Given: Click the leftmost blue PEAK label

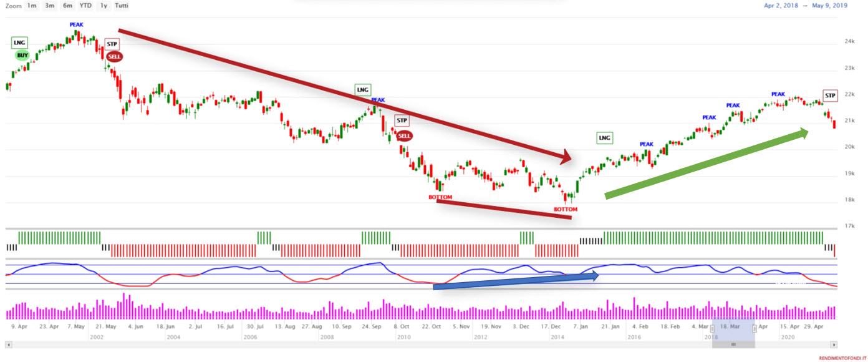Looking at the screenshot, I should [77, 25].
